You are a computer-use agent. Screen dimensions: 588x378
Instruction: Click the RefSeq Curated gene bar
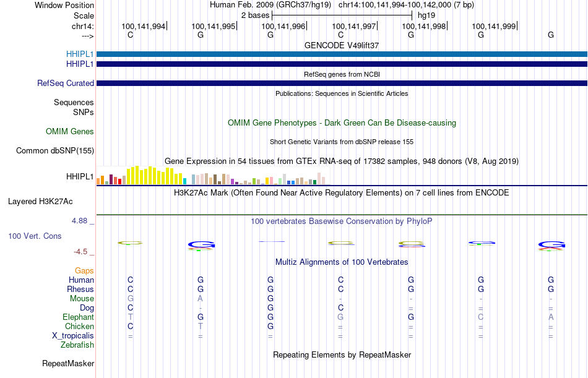[342, 84]
